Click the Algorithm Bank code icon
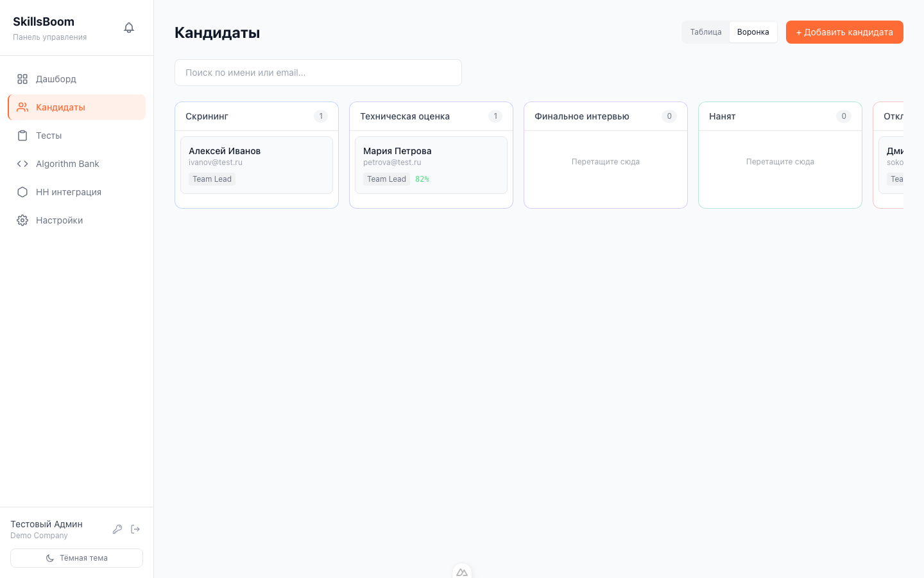Image resolution: width=924 pixels, height=578 pixels. click(x=22, y=164)
